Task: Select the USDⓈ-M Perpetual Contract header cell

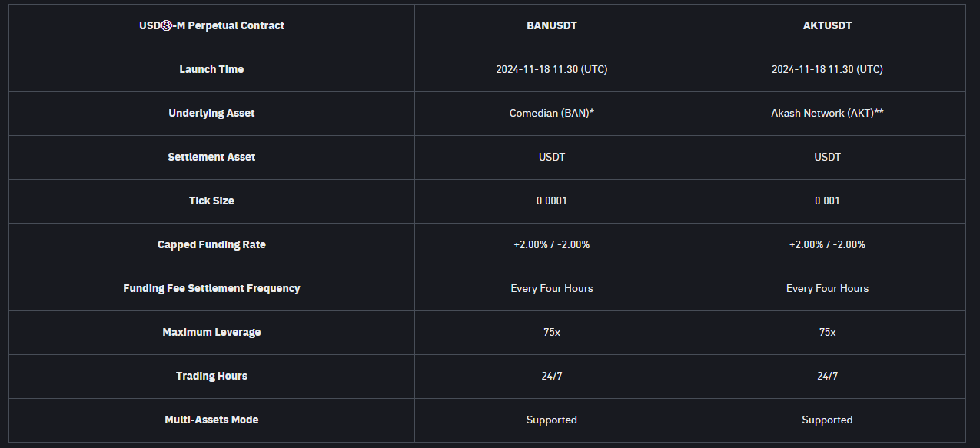Action: pos(211,25)
